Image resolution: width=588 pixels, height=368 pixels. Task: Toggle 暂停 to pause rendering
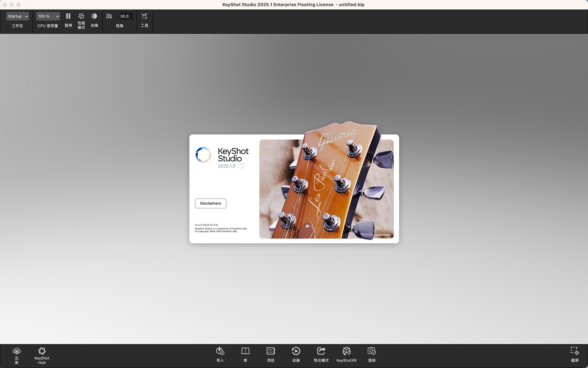click(68, 16)
